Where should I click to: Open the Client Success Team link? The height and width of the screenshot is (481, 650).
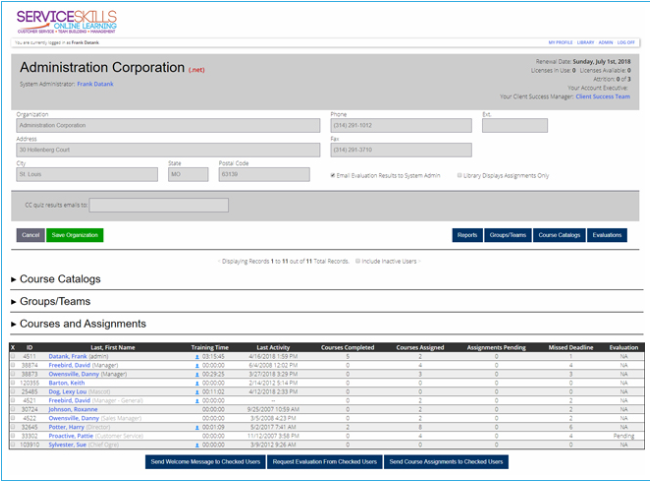tap(603, 97)
